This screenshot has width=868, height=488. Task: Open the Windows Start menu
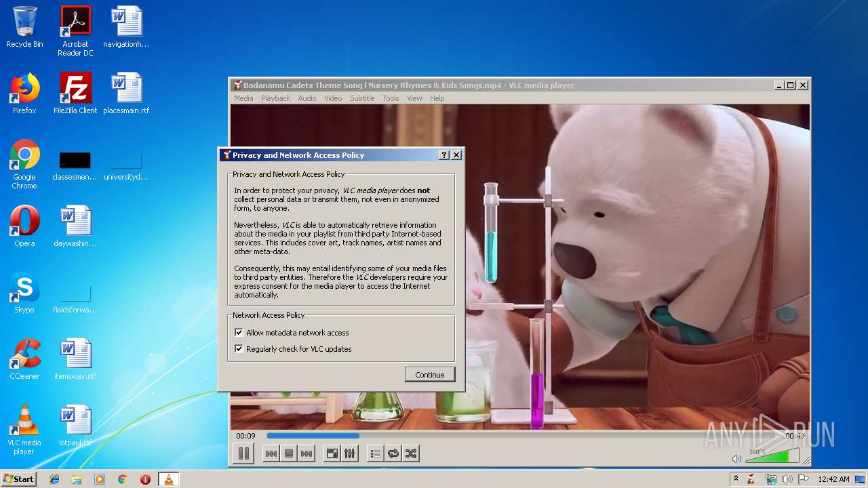point(19,479)
